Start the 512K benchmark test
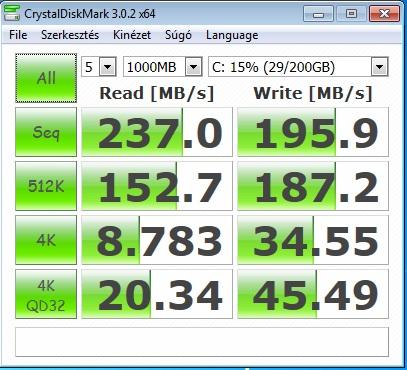The width and height of the screenshot is (407, 370). [x=46, y=186]
